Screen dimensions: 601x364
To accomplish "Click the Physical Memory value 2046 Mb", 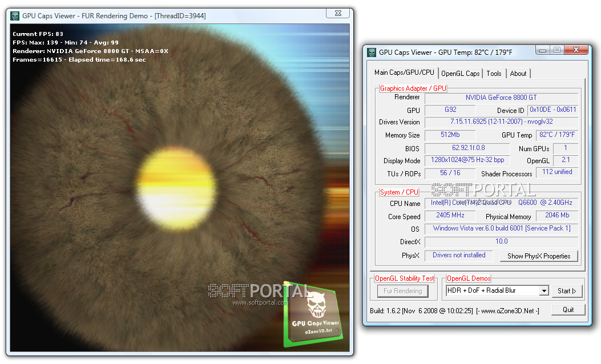I will pyautogui.click(x=557, y=215).
